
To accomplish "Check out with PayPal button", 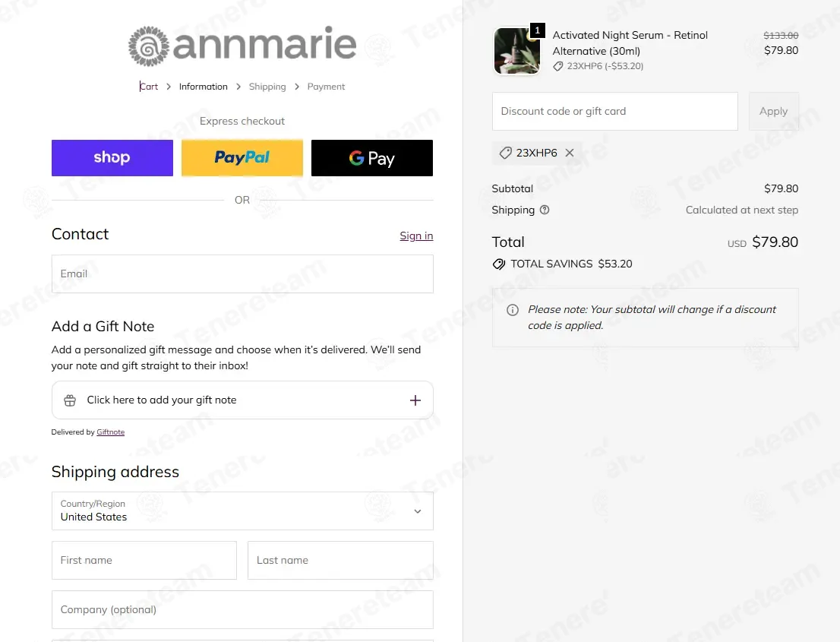I will 242,158.
